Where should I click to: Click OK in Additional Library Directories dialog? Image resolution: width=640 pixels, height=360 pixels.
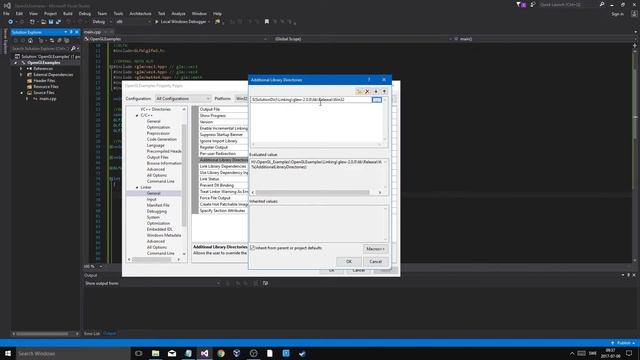(349, 262)
